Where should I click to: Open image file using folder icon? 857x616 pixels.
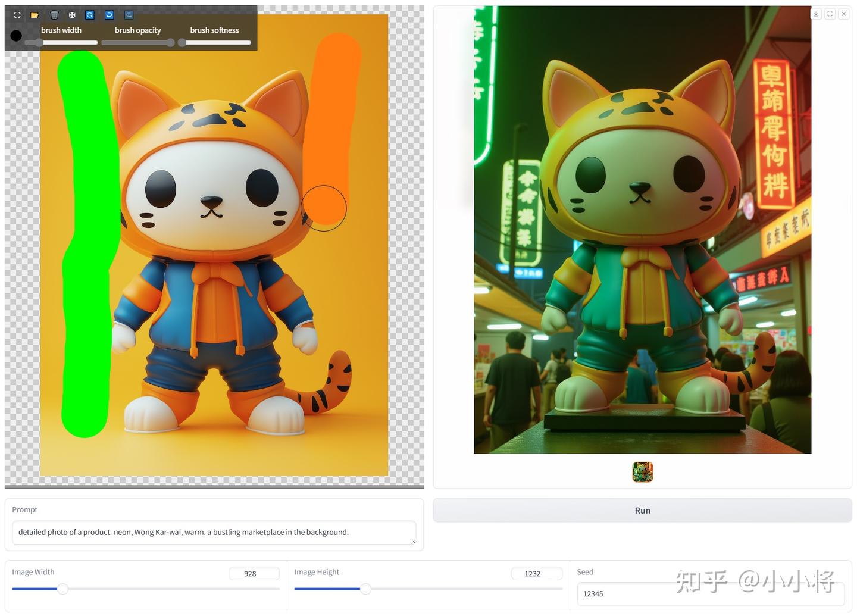pyautogui.click(x=35, y=15)
